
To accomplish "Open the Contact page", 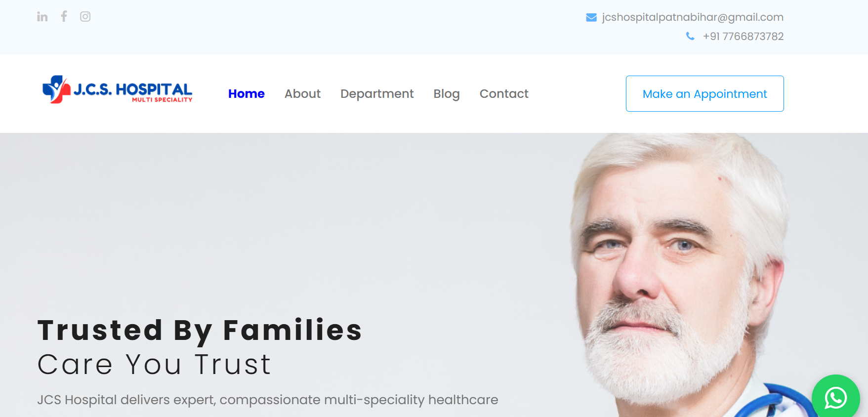I will 504,94.
